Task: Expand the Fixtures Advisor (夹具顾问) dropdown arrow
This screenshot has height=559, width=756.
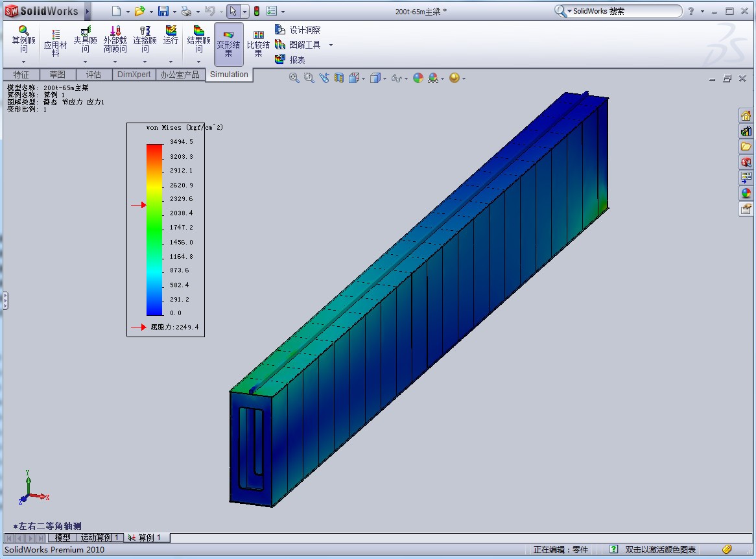Action: pyautogui.click(x=85, y=62)
